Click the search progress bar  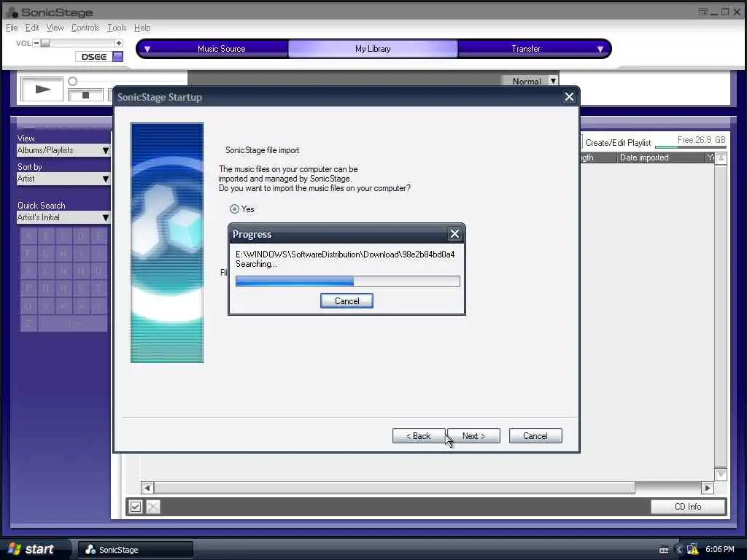[x=348, y=281]
